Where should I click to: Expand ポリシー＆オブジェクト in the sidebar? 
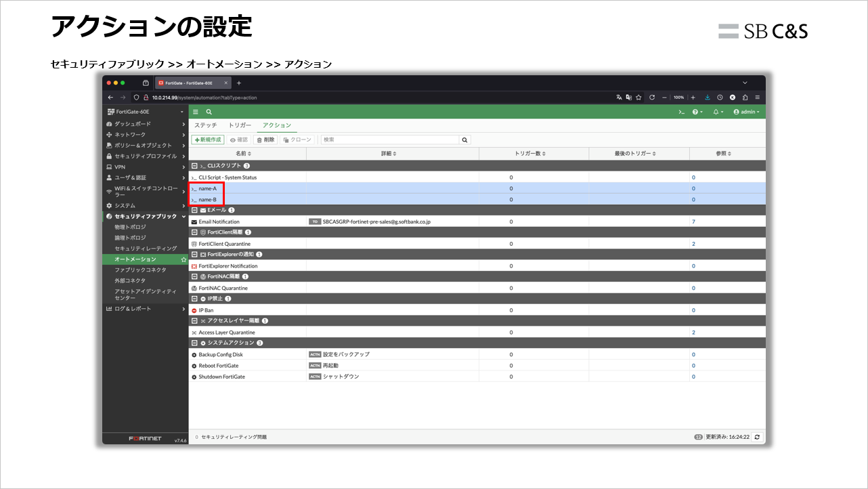coord(145,145)
